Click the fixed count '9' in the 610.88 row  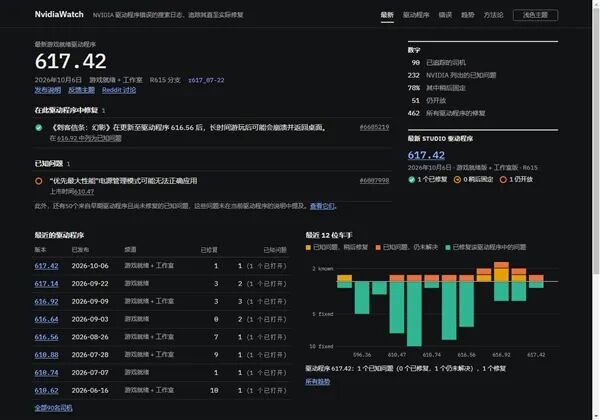click(216, 355)
